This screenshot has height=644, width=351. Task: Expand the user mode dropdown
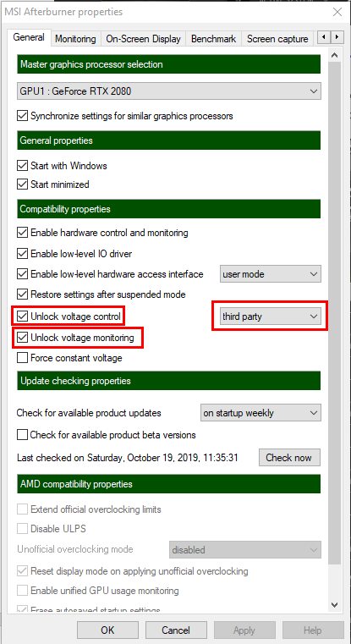click(x=271, y=273)
